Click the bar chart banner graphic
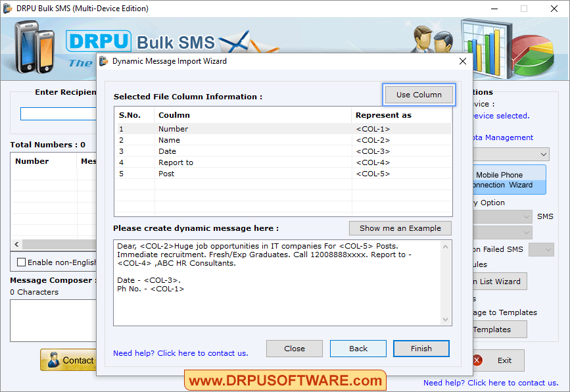Image resolution: width=570 pixels, height=392 pixels. [486, 47]
